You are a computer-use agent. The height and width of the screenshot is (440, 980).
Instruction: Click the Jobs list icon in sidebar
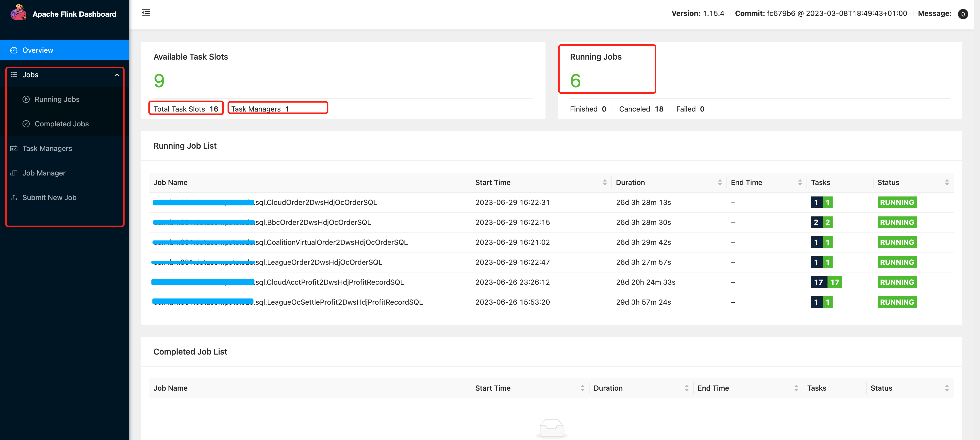point(14,75)
